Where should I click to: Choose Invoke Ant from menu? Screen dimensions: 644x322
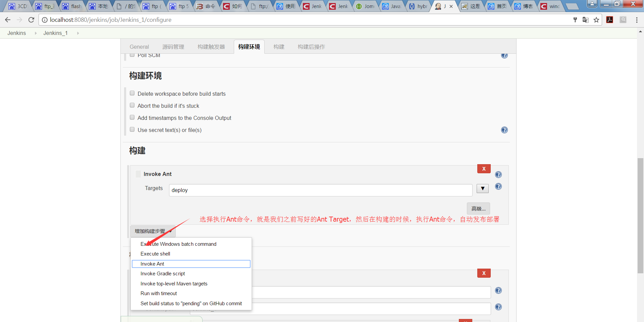191,264
